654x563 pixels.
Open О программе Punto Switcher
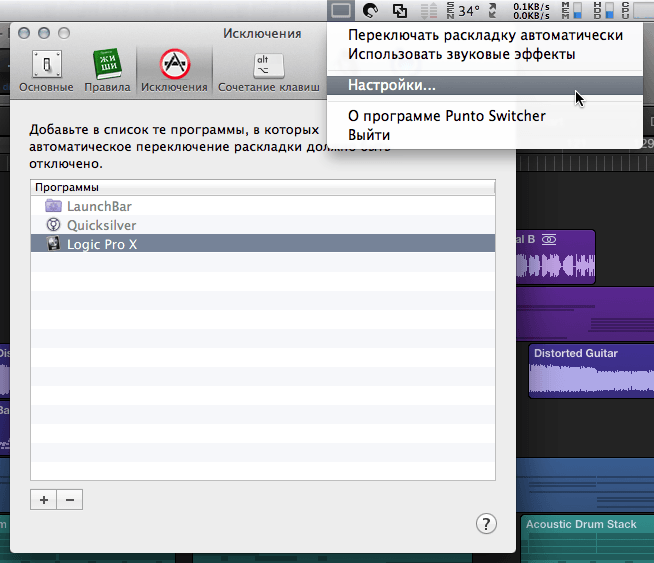pos(485,116)
